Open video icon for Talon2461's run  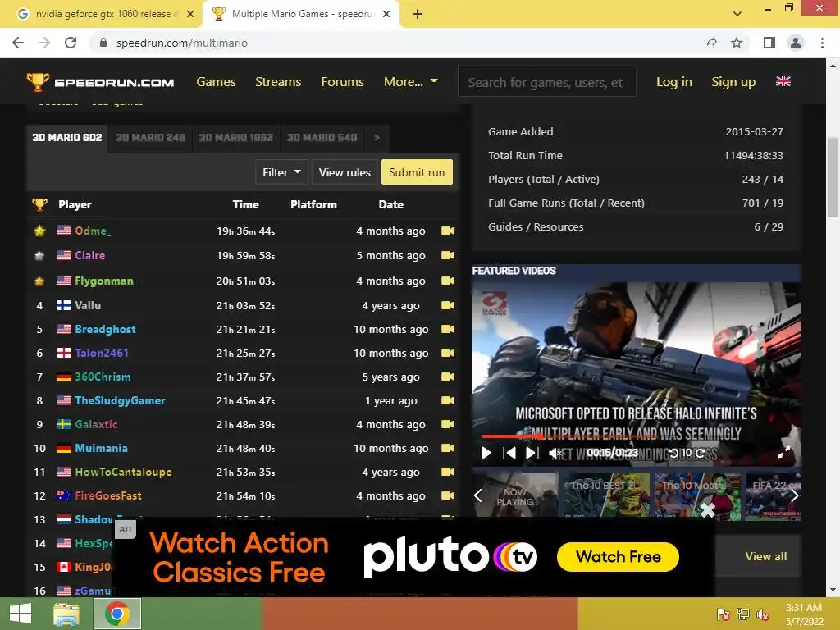tap(447, 353)
